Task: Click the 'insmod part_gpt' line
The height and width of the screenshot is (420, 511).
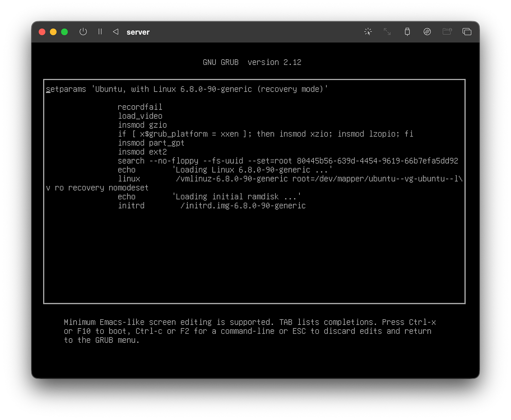Action: coord(151,143)
